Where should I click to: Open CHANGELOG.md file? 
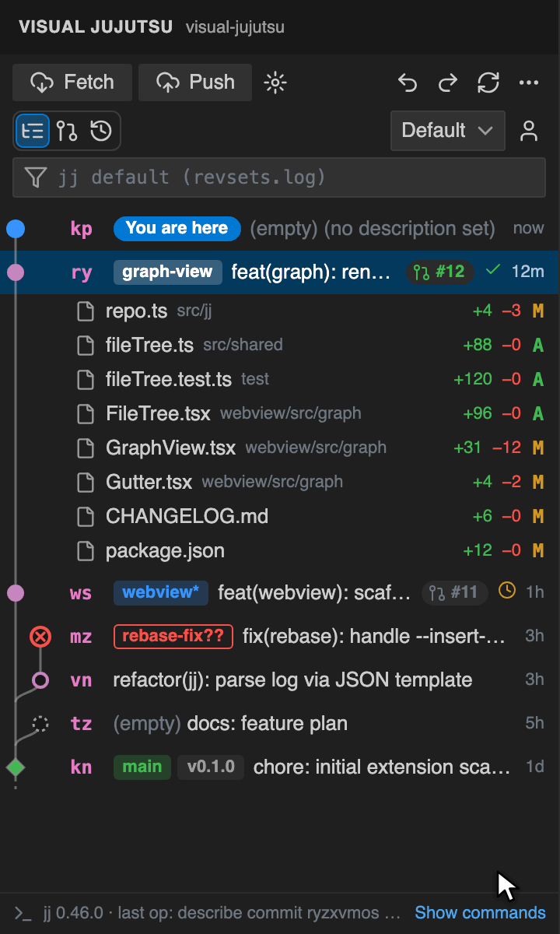[x=280, y=516]
